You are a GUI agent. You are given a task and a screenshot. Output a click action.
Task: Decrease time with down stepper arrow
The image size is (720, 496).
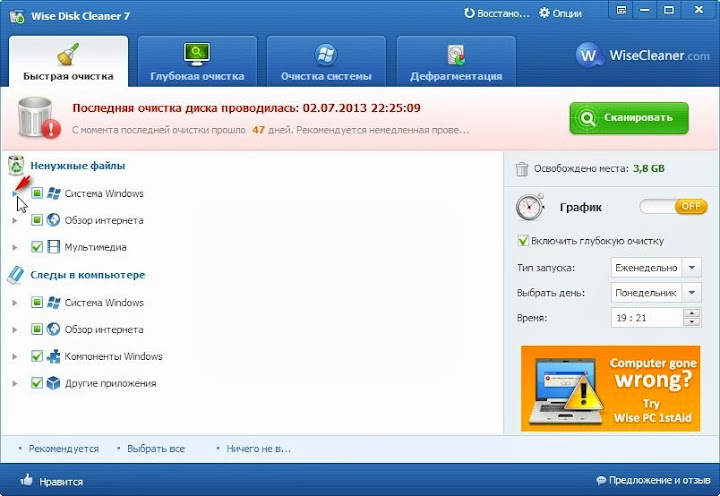[x=692, y=322]
